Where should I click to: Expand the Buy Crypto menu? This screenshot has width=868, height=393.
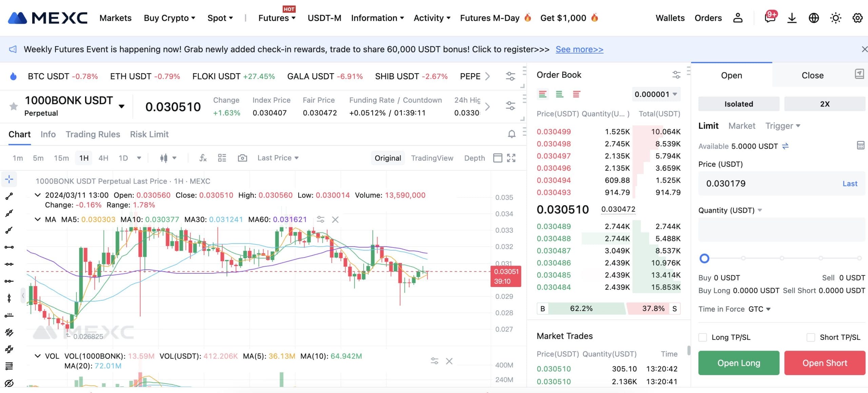click(x=170, y=18)
